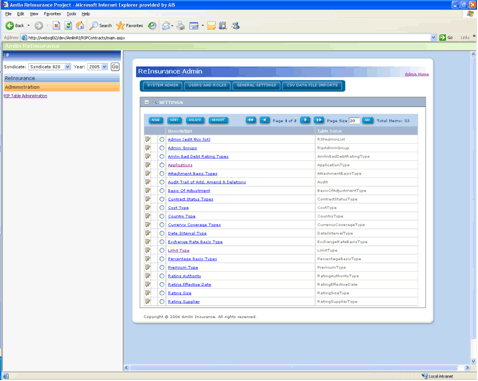478x381 pixels.
Task: Open the Country Type link
Action: (182, 216)
